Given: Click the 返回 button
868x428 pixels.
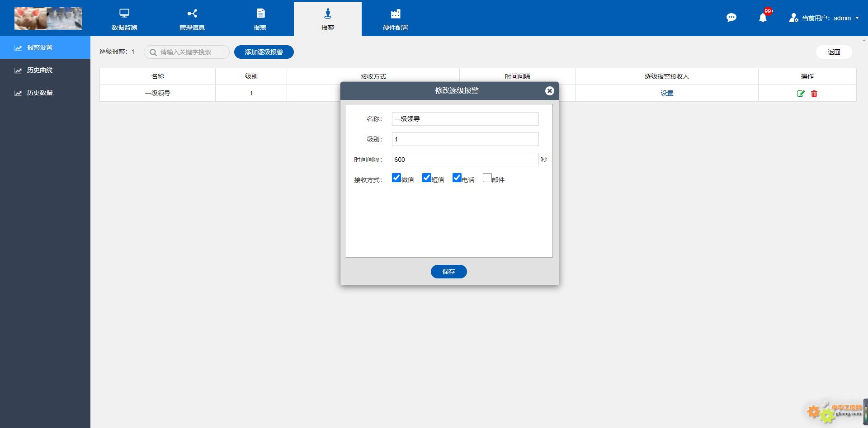Looking at the screenshot, I should pos(834,52).
